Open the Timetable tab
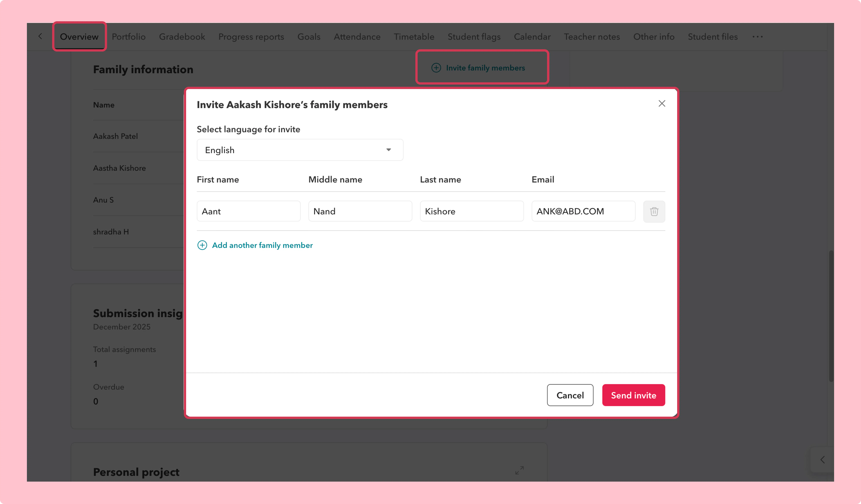The width and height of the screenshot is (861, 504). tap(414, 37)
